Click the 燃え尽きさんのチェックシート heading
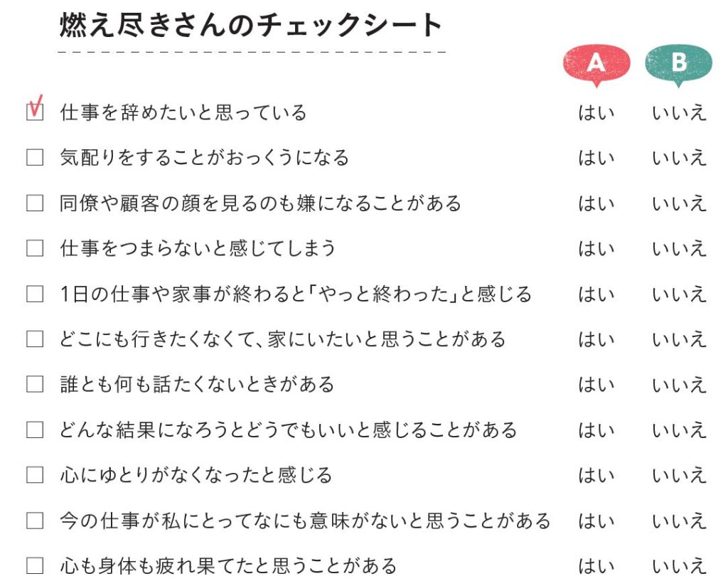728x586 pixels. 251,26
